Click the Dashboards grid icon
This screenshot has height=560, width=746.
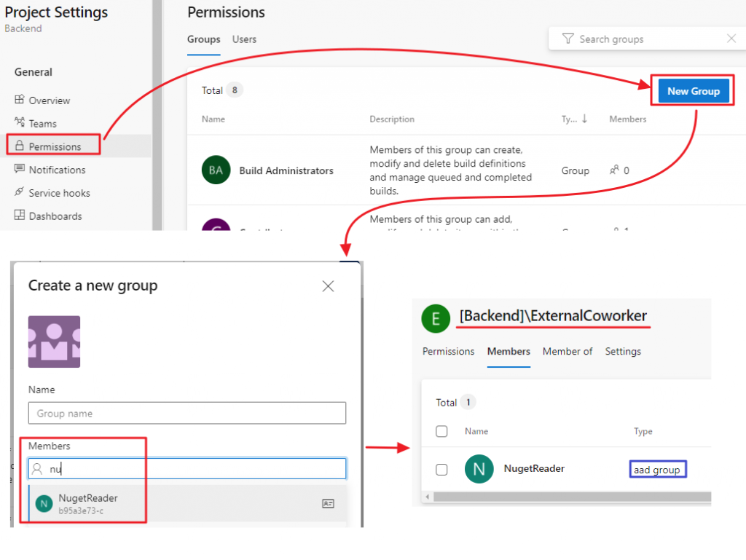pos(19,215)
